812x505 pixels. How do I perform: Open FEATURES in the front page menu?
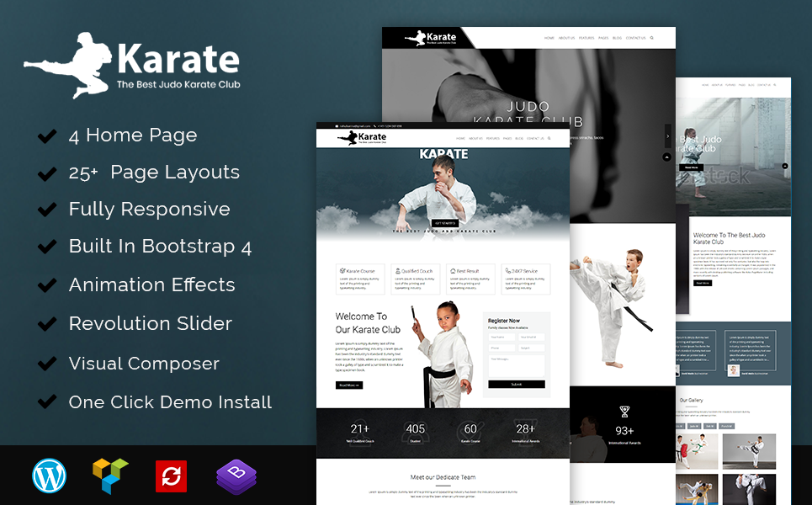(492, 138)
